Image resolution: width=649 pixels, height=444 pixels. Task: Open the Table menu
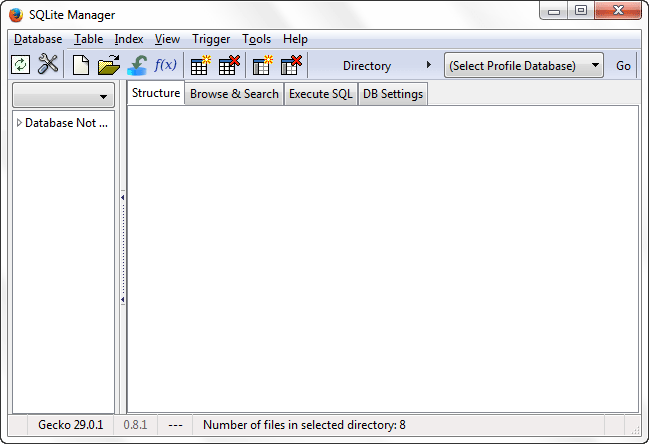89,39
